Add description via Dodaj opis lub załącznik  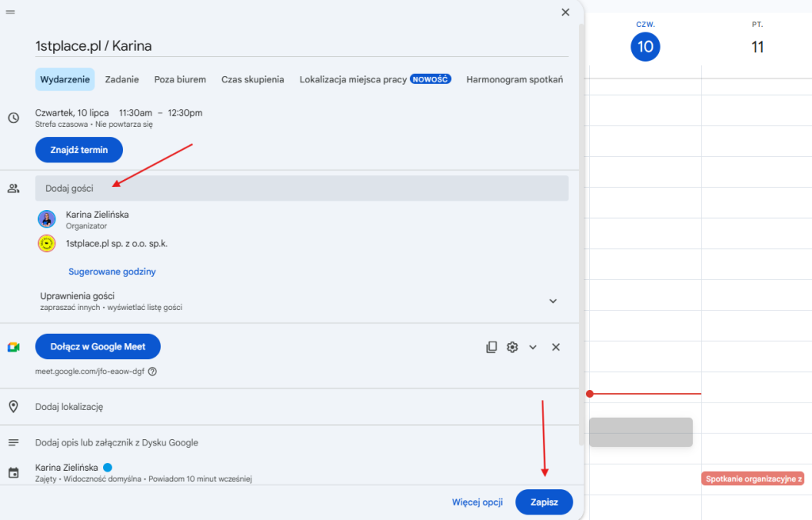point(117,442)
